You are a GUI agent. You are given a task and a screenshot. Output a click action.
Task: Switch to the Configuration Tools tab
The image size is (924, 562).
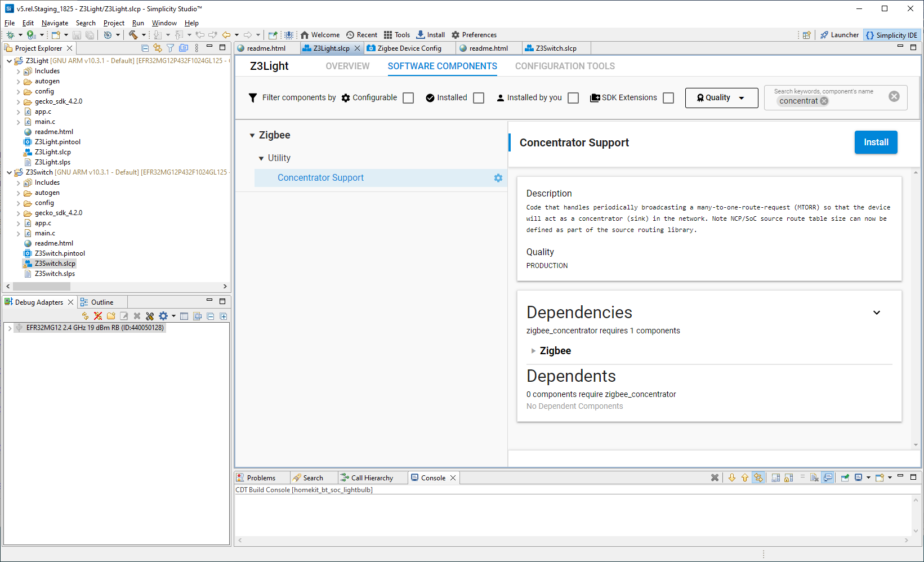[x=565, y=66]
